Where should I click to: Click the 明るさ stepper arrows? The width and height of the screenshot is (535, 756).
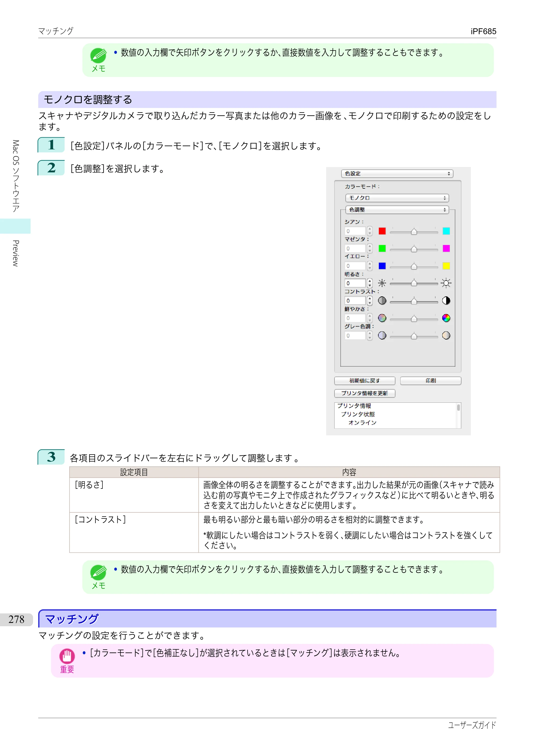[370, 284]
